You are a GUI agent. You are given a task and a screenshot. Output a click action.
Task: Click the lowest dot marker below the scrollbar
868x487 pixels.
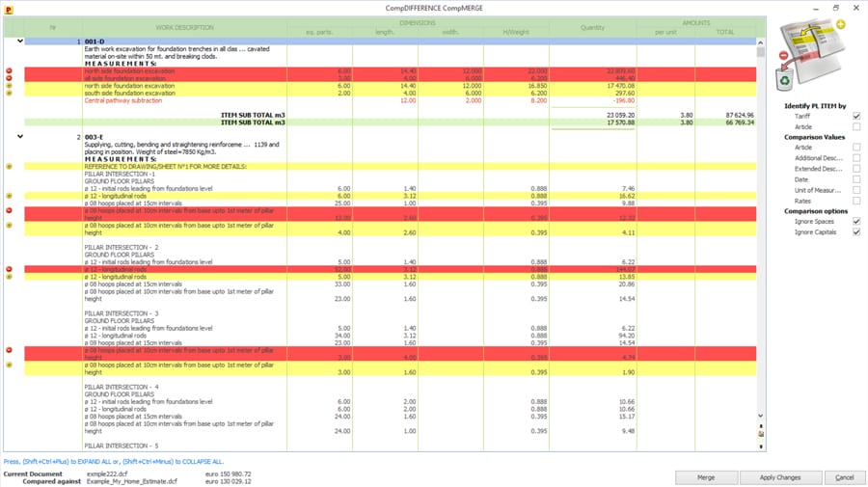click(761, 446)
